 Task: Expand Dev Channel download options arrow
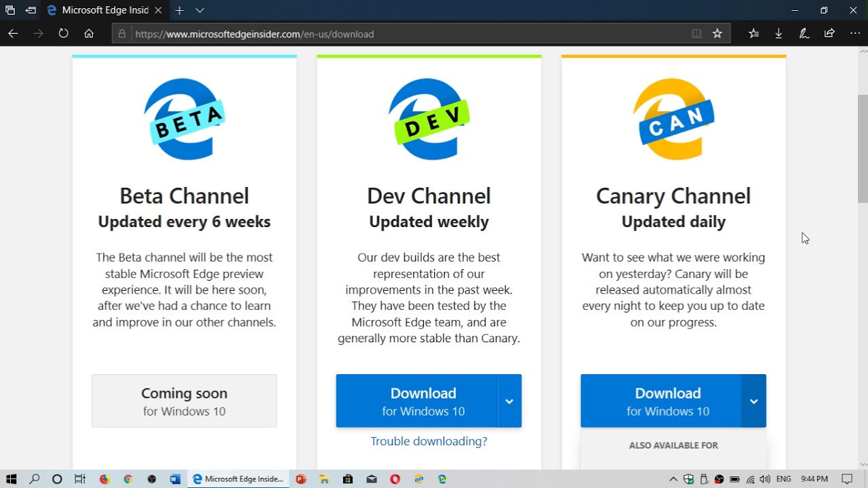pyautogui.click(x=509, y=401)
